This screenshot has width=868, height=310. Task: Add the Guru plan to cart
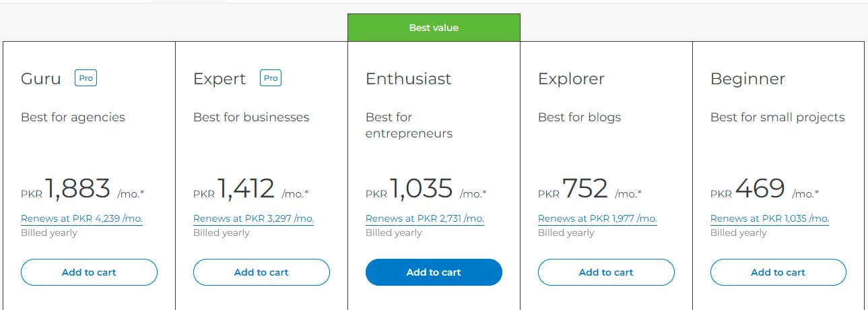[89, 272]
